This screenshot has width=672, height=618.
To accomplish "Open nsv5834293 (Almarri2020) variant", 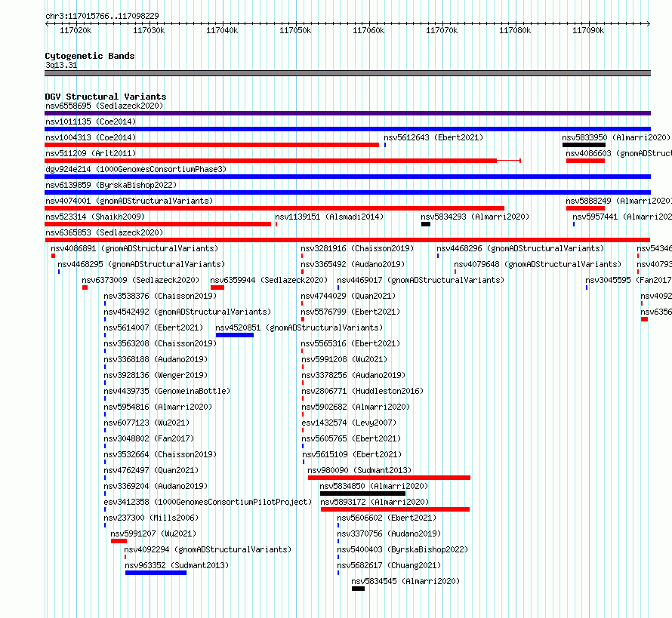I will click(x=475, y=217).
